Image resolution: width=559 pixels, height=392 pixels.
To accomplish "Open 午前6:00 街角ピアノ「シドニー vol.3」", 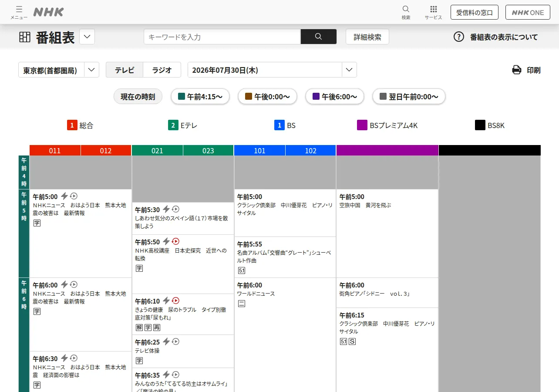I will coord(387,293).
